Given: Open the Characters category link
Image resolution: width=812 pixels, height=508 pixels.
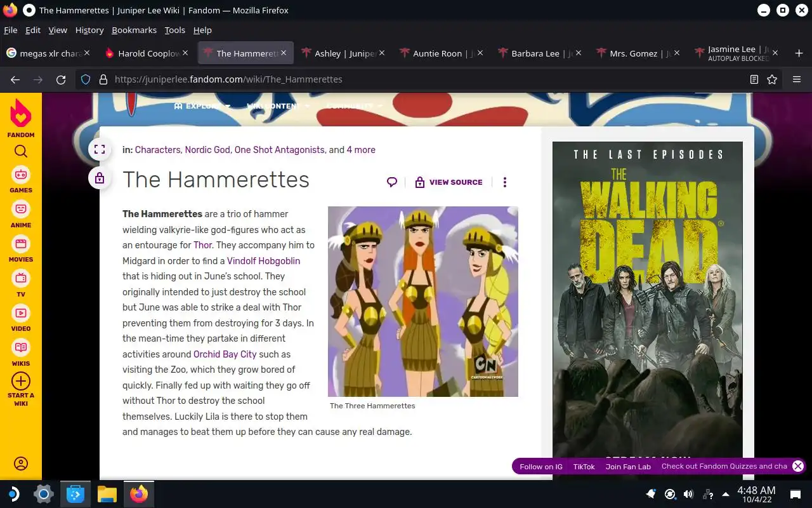Looking at the screenshot, I should [157, 150].
